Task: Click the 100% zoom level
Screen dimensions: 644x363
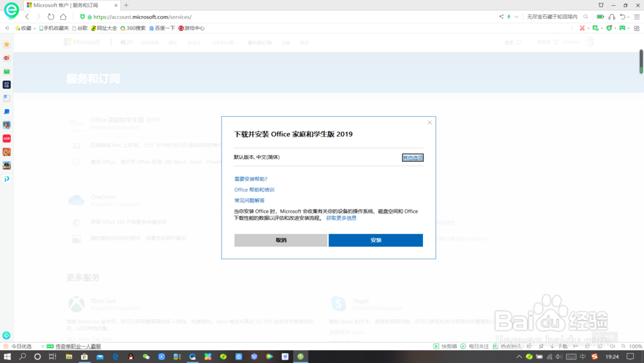Action: [x=636, y=346]
